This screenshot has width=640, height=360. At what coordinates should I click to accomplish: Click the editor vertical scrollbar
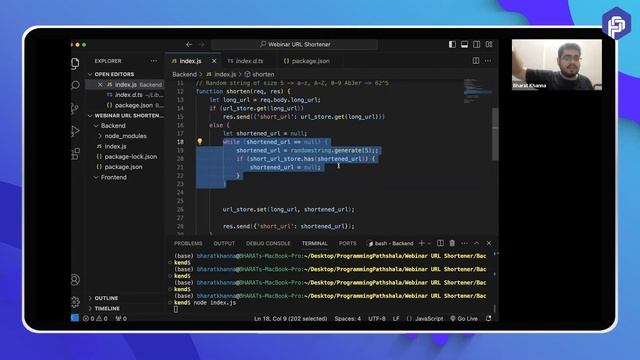click(495, 135)
